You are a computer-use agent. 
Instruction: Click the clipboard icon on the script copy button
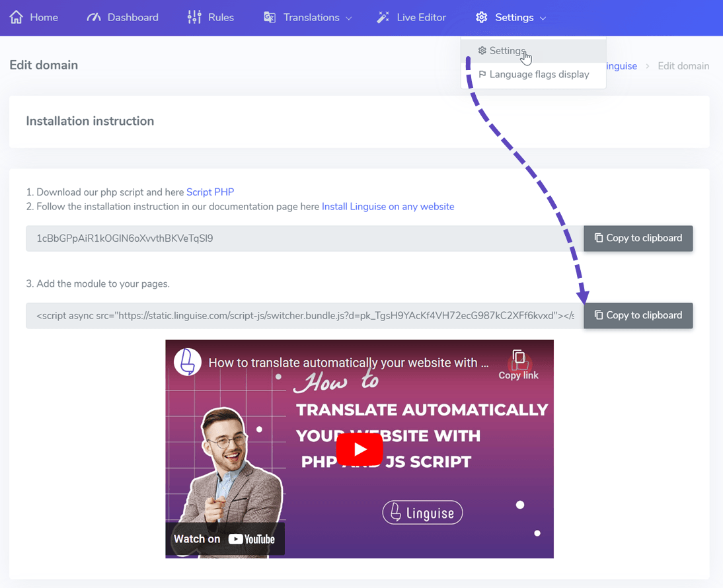click(599, 315)
